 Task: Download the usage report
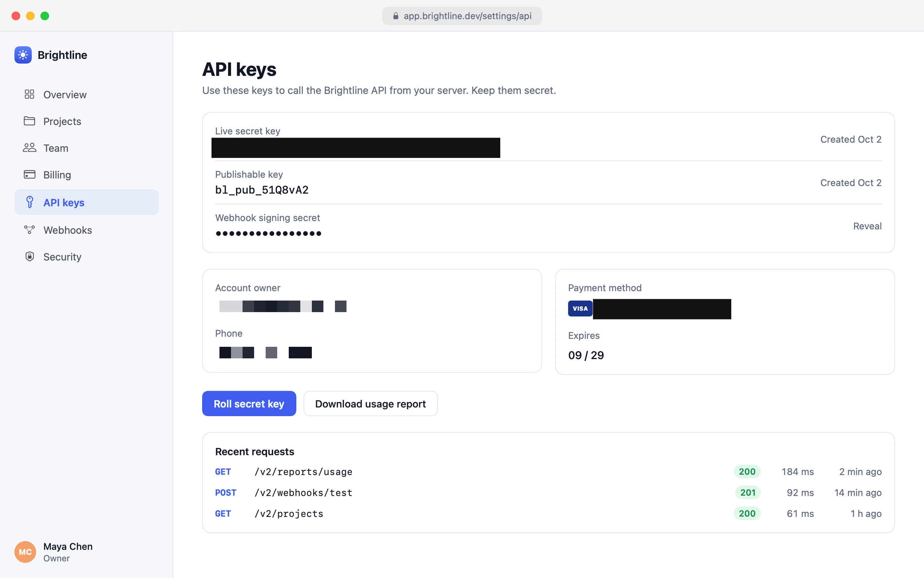(370, 403)
